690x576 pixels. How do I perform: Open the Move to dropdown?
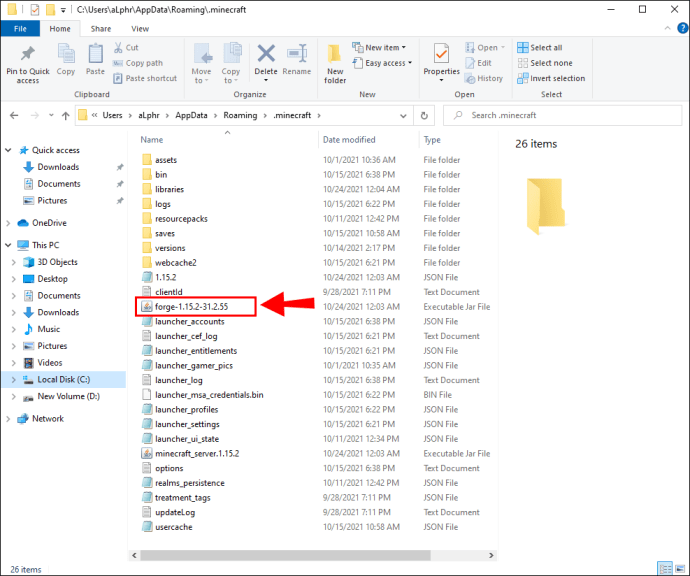(202, 75)
